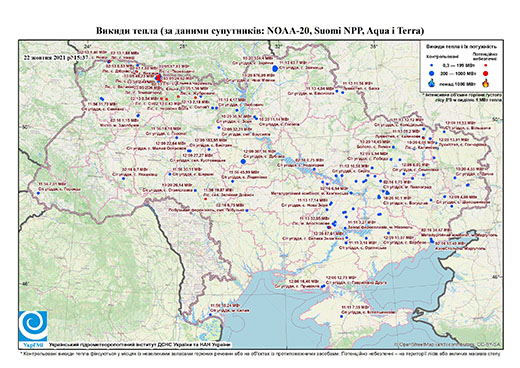The height and width of the screenshot is (368, 520).
Task: Click the blue flame icon in the legend
Action: 431,83
